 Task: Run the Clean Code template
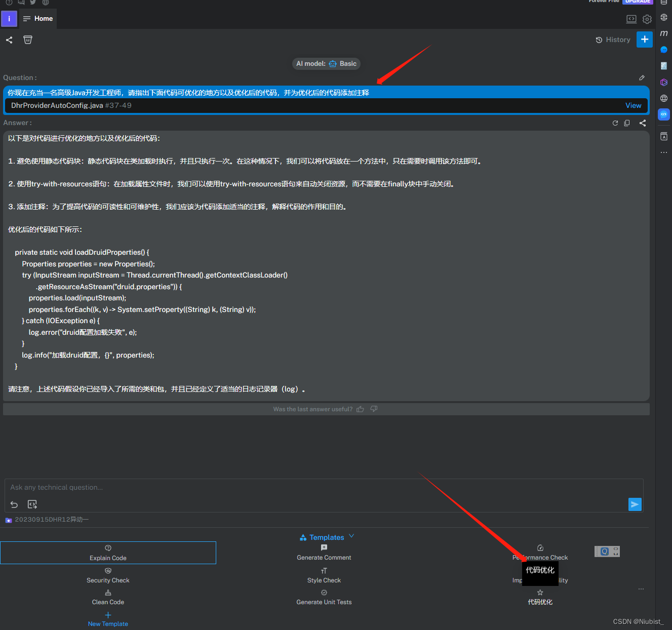click(108, 597)
